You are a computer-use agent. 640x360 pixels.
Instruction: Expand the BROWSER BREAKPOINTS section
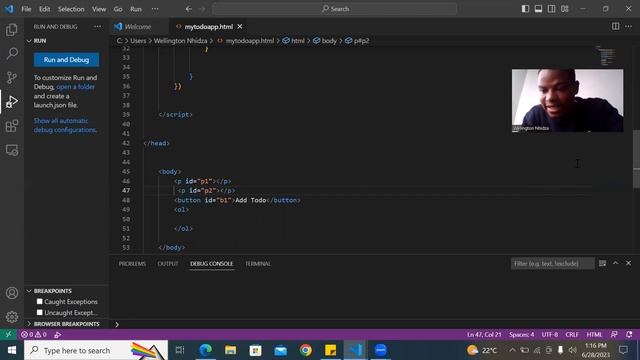click(29, 324)
